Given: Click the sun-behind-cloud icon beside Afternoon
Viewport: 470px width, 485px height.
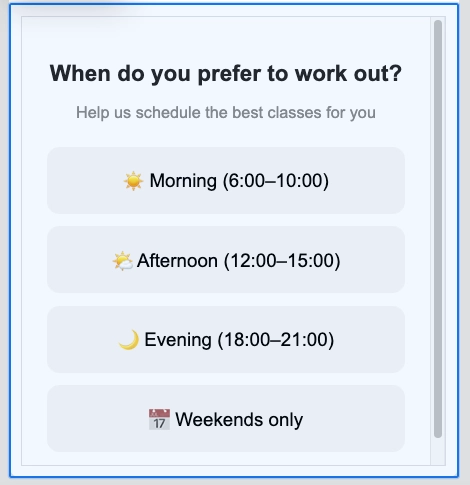Looking at the screenshot, I should (x=123, y=261).
